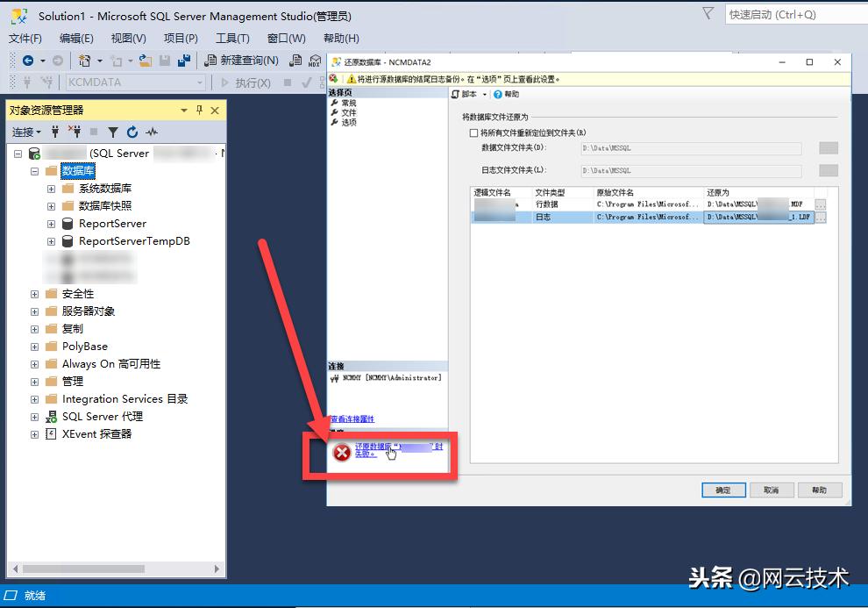Open the 文件(F) menu

click(x=25, y=39)
